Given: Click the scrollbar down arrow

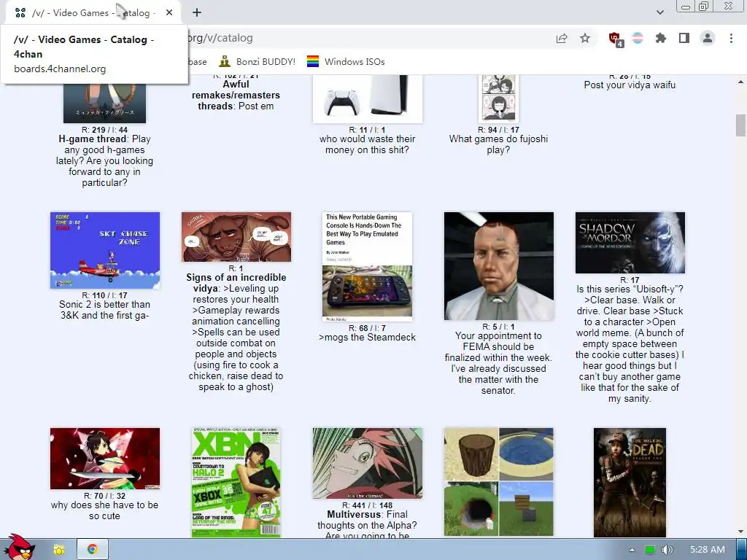Looking at the screenshot, I should point(740,532).
